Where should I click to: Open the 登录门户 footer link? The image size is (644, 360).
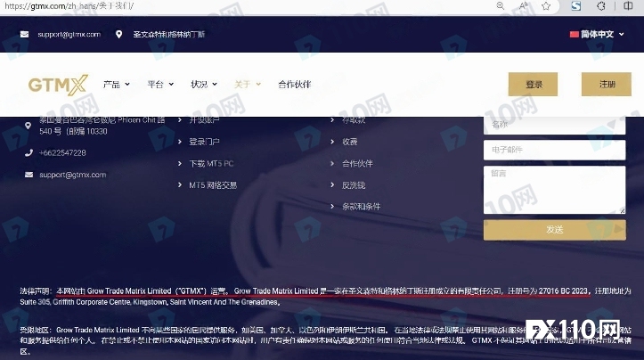(204, 142)
